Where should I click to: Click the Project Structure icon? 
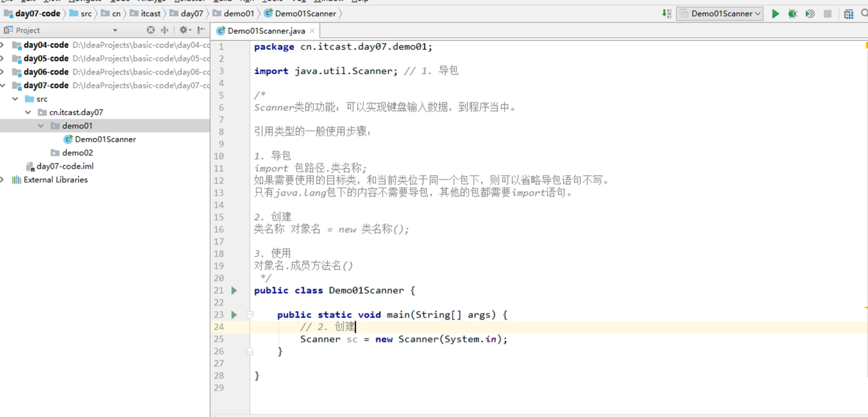(x=848, y=14)
